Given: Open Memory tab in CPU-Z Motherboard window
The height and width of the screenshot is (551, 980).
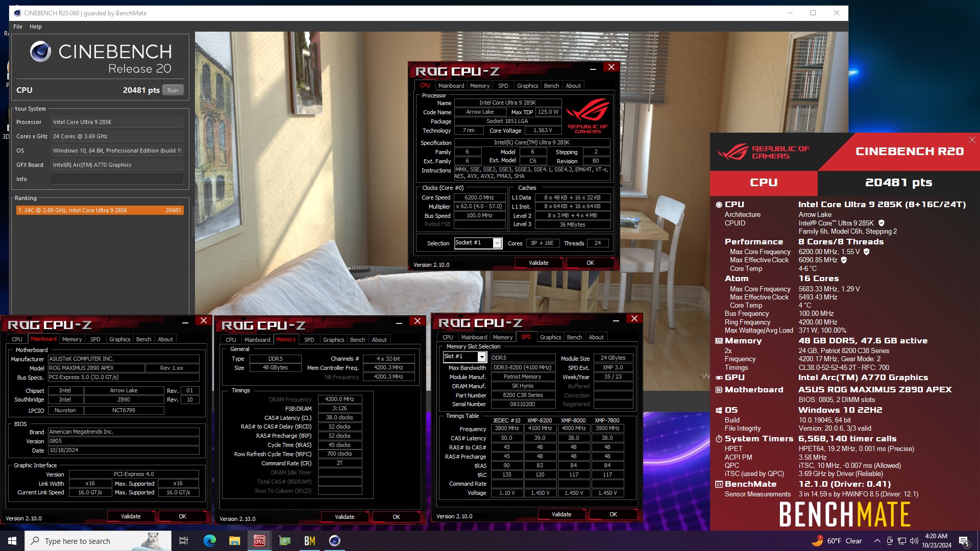Looking at the screenshot, I should (x=72, y=339).
